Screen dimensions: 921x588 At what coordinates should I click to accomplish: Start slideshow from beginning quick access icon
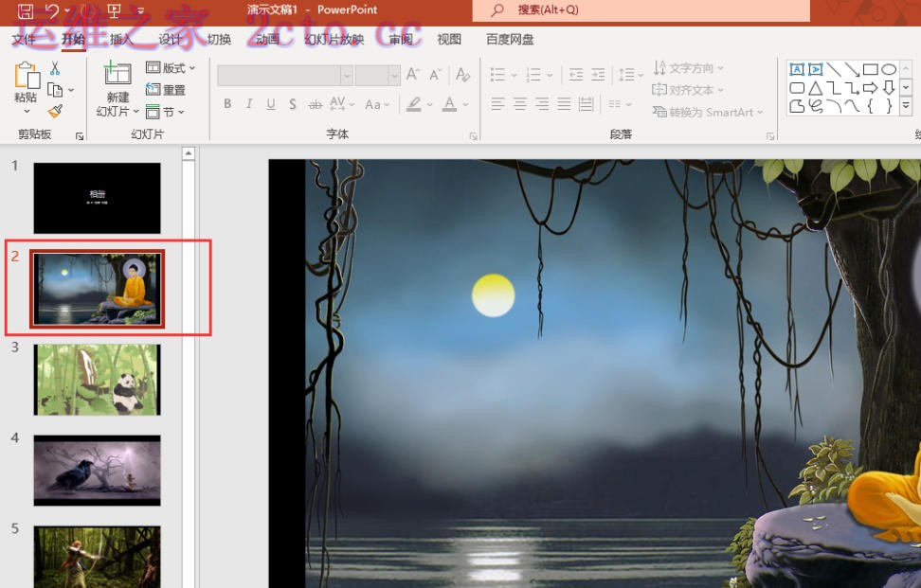[114, 10]
